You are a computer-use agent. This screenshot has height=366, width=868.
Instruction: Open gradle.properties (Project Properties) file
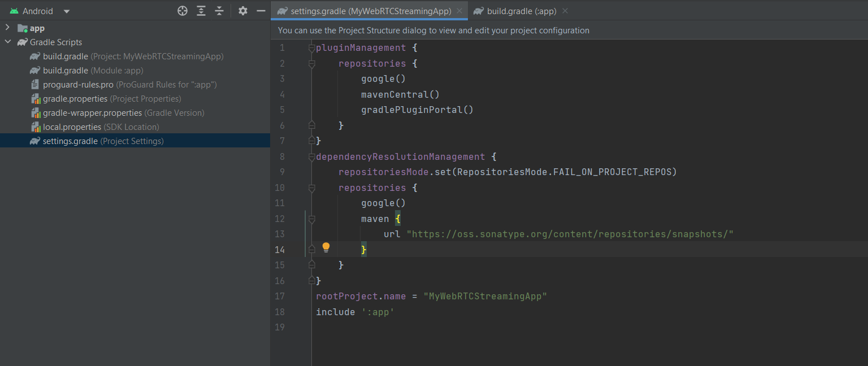click(106, 99)
